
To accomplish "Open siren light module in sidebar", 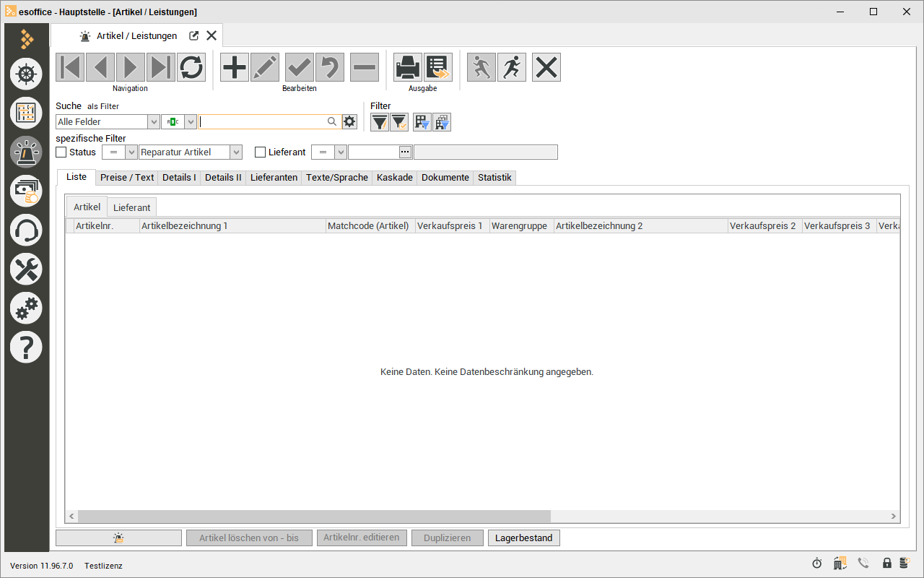I will 26,152.
